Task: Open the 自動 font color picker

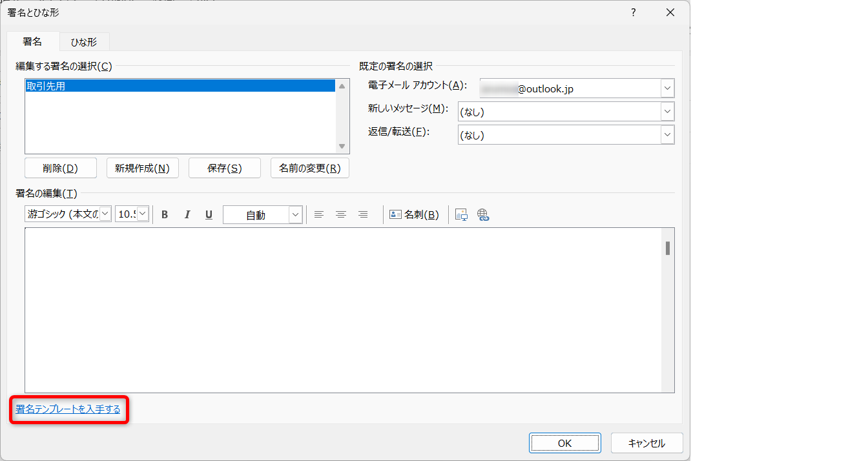Action: pos(295,215)
